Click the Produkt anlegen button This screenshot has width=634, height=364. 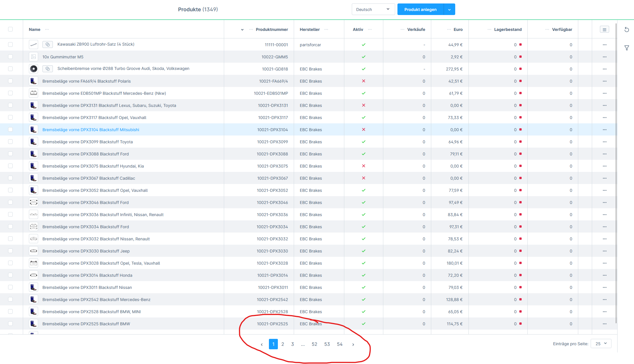(x=420, y=10)
